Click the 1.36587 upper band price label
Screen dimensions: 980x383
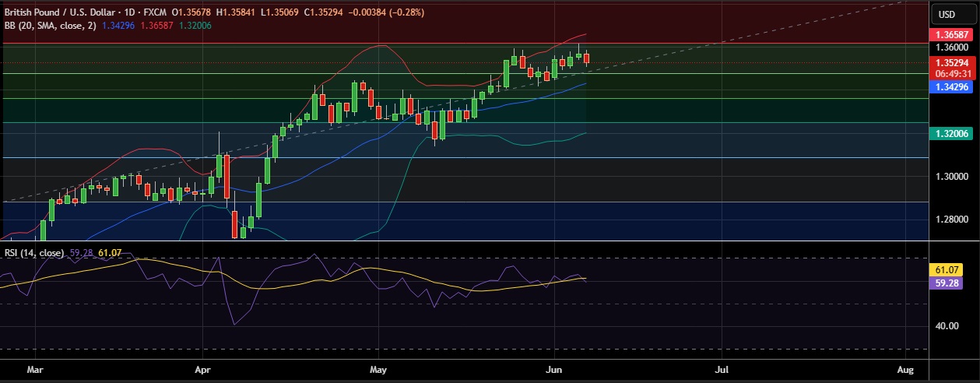click(x=952, y=35)
